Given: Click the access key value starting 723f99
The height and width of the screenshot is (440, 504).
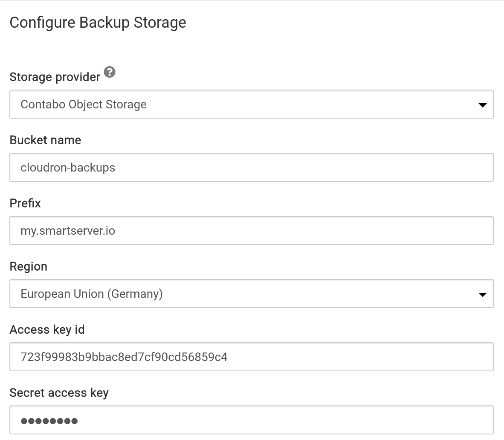Looking at the screenshot, I should pos(124,357).
